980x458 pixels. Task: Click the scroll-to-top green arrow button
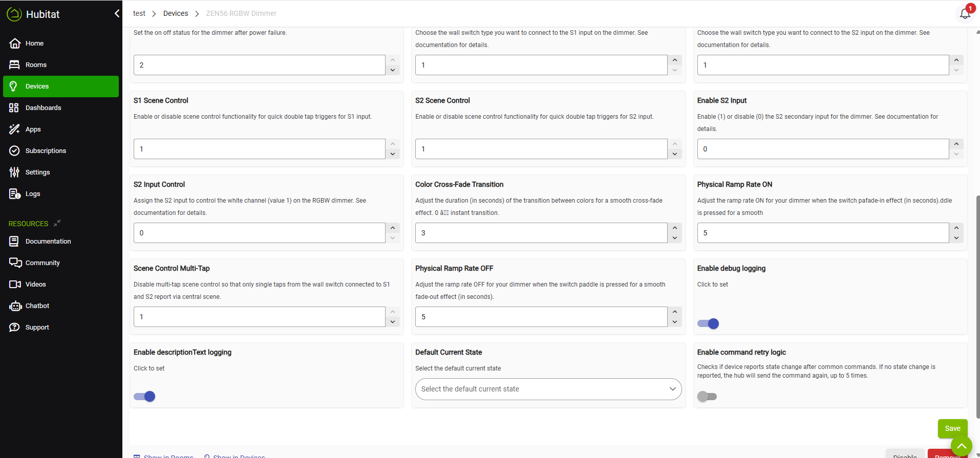(x=961, y=446)
